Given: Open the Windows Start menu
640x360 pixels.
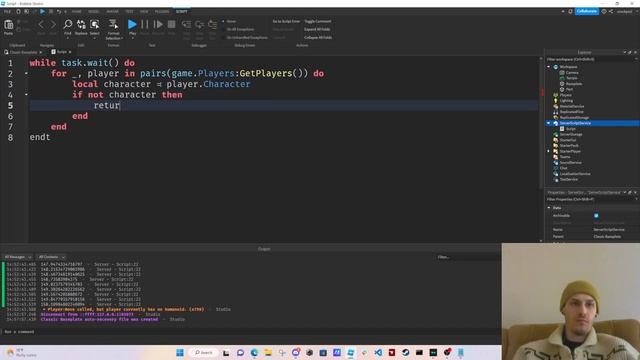Looking at the screenshot, I should coord(180,353).
